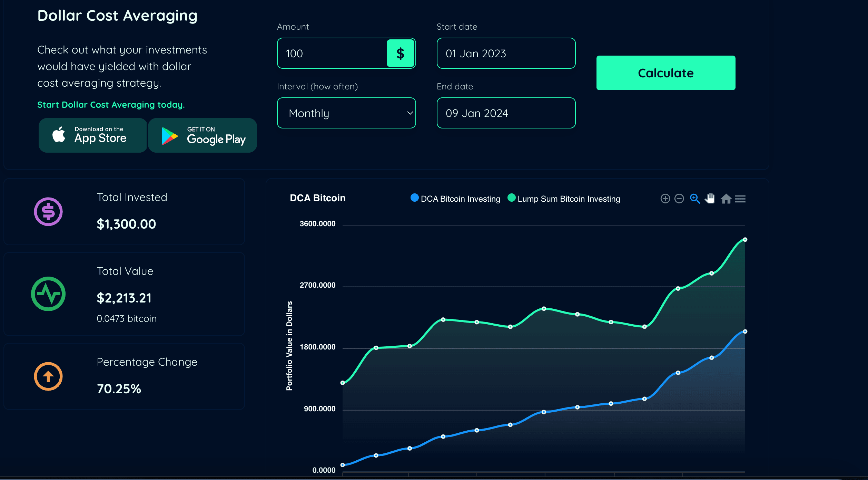This screenshot has height=480, width=868.
Task: Select the magnifier selection zoom tool
Action: tap(695, 199)
